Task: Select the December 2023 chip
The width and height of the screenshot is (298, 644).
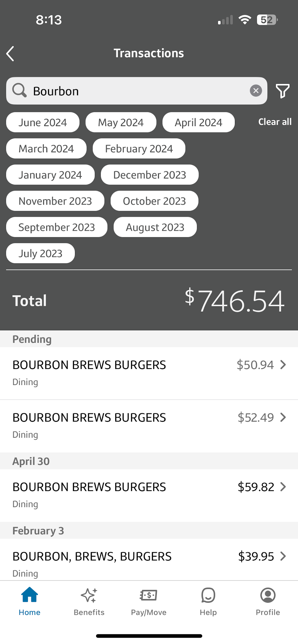Action: click(x=150, y=175)
